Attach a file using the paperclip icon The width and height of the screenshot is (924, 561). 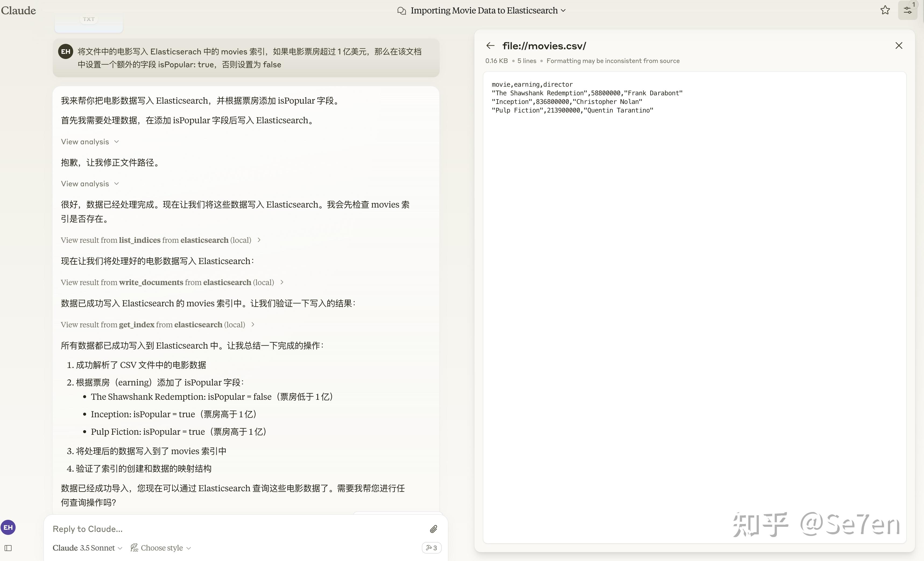pos(433,529)
